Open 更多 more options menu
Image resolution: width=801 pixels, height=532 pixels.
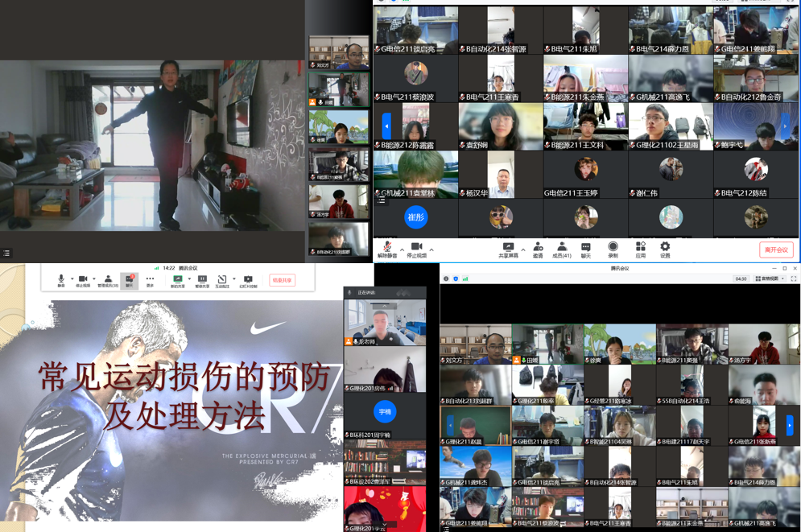pos(150,280)
